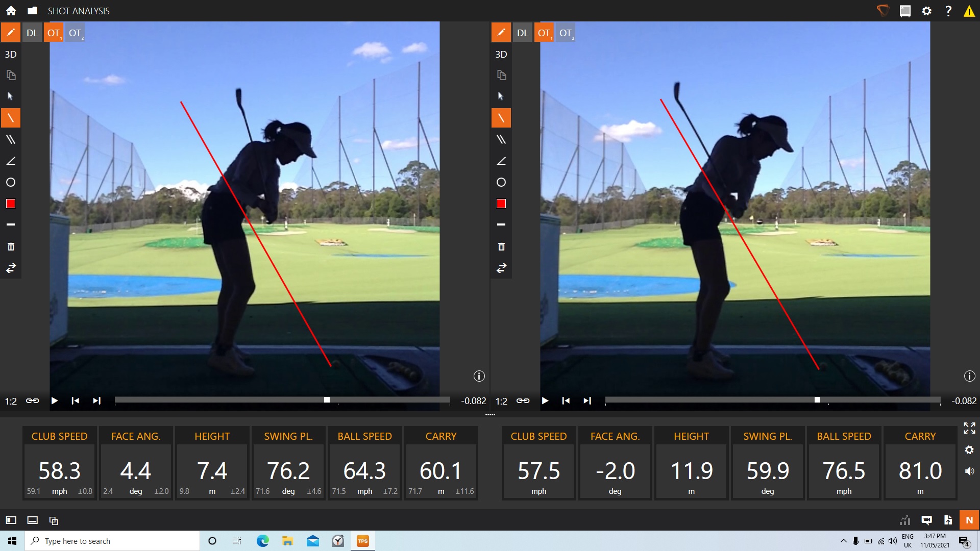Click the swap videos icon in right panel
This screenshot has width=980, height=551.
click(x=501, y=268)
